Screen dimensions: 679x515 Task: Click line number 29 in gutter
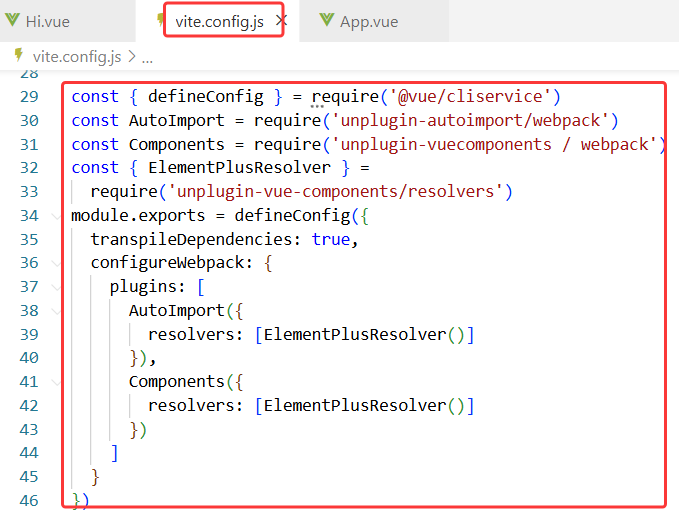pyautogui.click(x=29, y=97)
